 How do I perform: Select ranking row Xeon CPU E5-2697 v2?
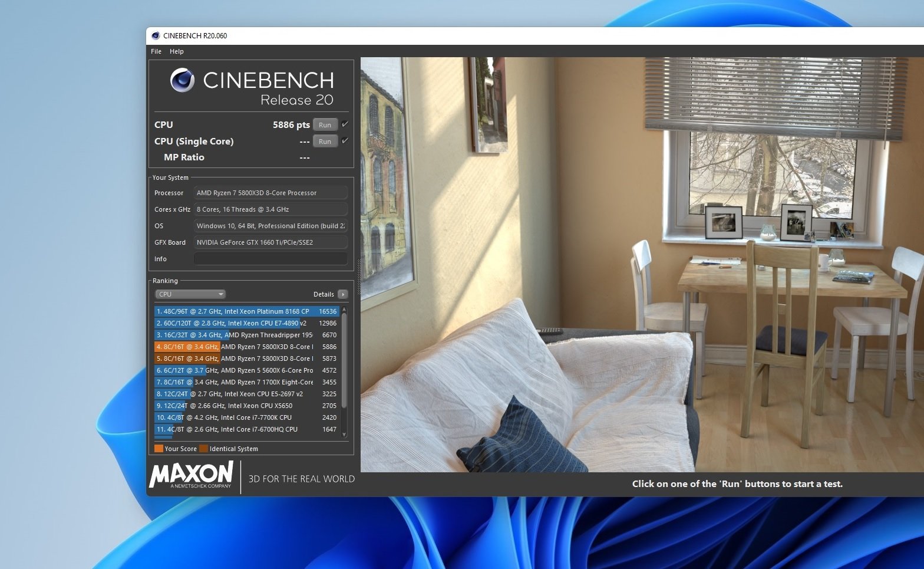(246, 394)
